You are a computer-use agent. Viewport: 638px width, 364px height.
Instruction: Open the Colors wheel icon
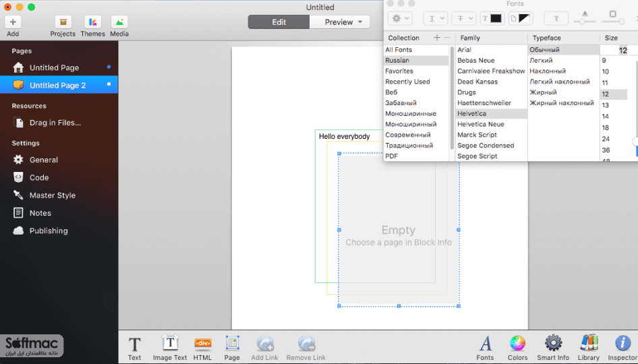pyautogui.click(x=517, y=344)
